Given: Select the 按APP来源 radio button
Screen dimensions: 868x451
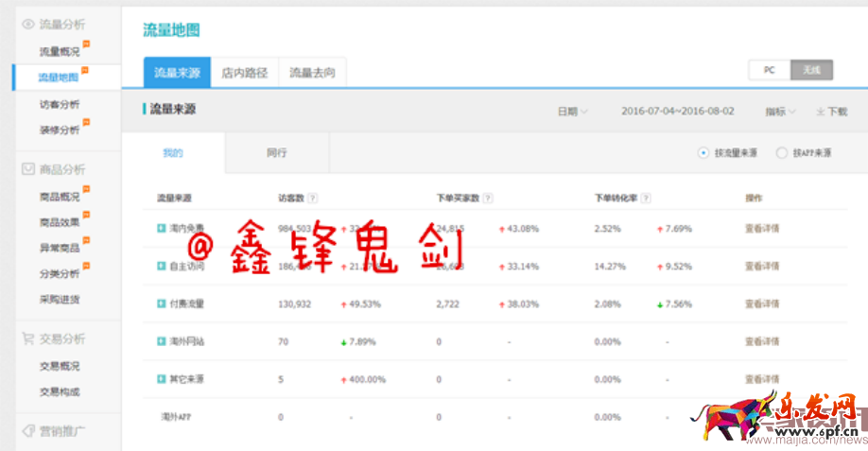Looking at the screenshot, I should tap(781, 152).
